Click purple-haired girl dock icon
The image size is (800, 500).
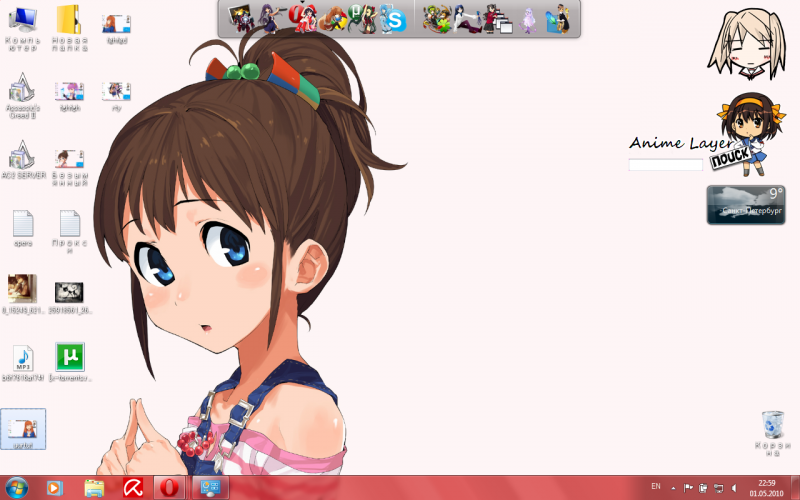[x=270, y=18]
